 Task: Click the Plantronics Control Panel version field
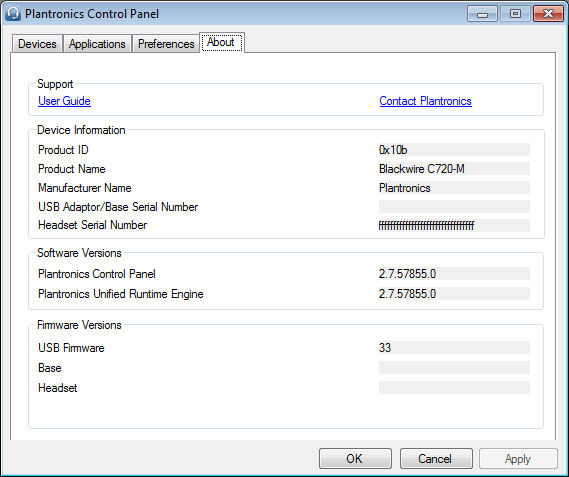click(454, 274)
